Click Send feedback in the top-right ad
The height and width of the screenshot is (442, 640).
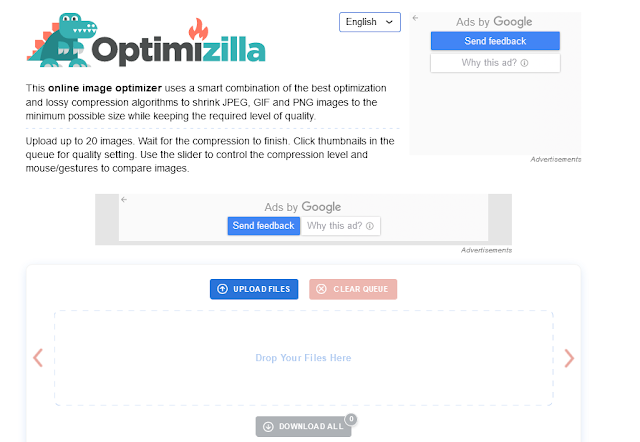click(x=495, y=41)
